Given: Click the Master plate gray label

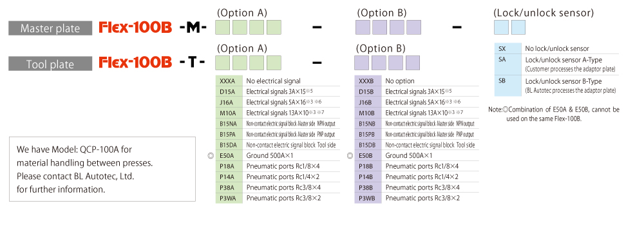Looking at the screenshot, I should pos(50,28).
